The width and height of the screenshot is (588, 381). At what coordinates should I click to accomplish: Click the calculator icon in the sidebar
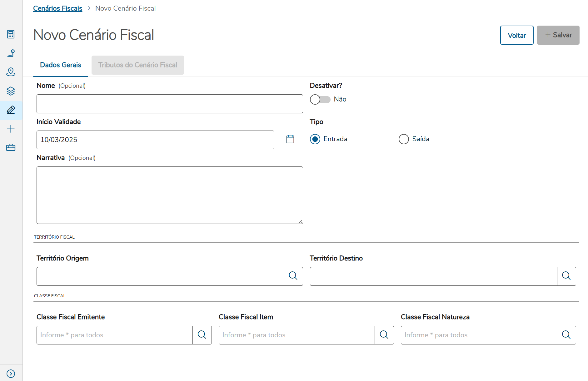click(11, 34)
